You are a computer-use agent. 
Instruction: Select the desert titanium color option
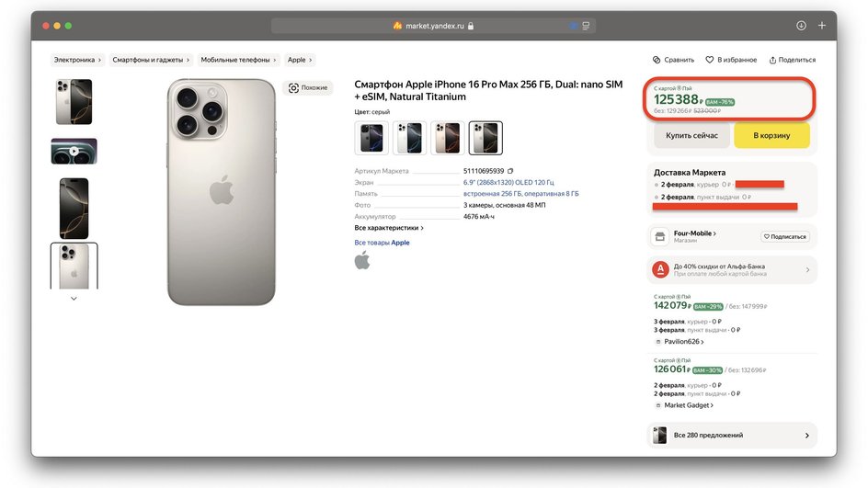447,138
